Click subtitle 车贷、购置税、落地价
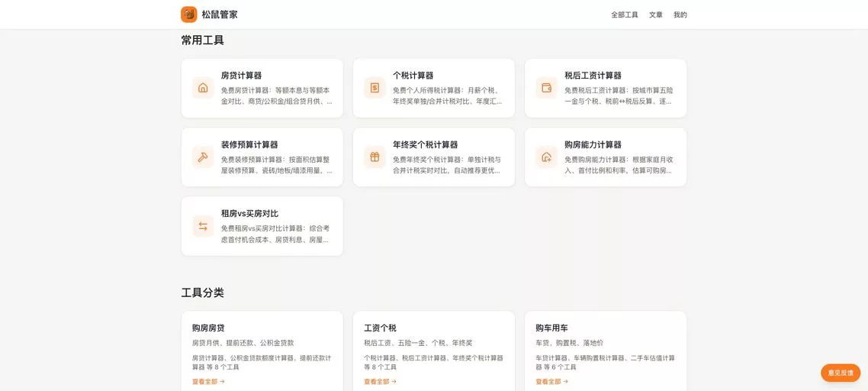The height and width of the screenshot is (391, 868). tap(570, 344)
